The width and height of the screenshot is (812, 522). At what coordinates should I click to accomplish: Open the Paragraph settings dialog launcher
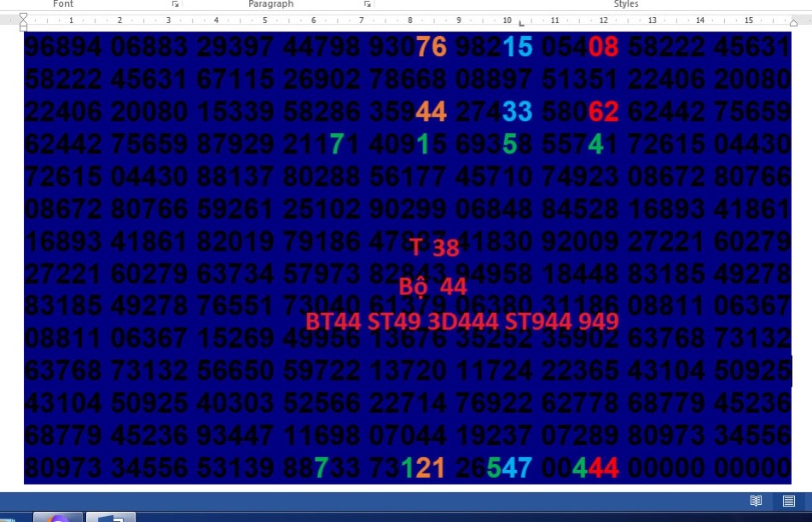(x=367, y=4)
